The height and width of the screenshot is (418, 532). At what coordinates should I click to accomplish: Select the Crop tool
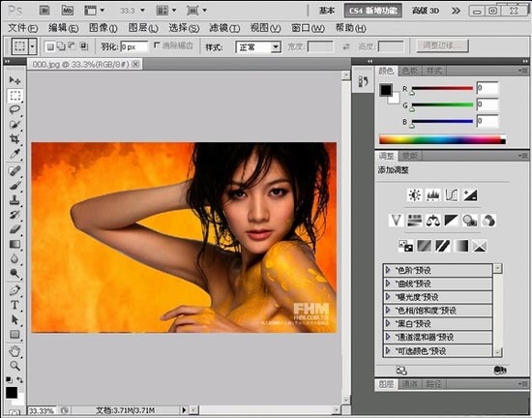point(15,138)
